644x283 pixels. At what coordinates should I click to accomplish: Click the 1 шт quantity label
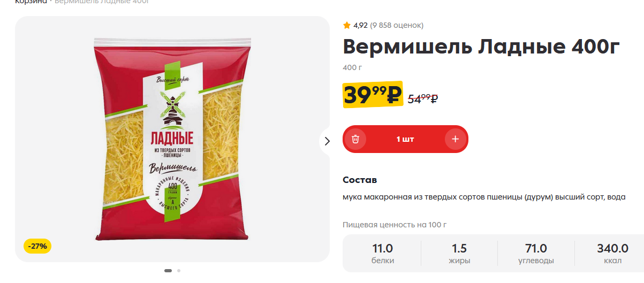point(405,139)
